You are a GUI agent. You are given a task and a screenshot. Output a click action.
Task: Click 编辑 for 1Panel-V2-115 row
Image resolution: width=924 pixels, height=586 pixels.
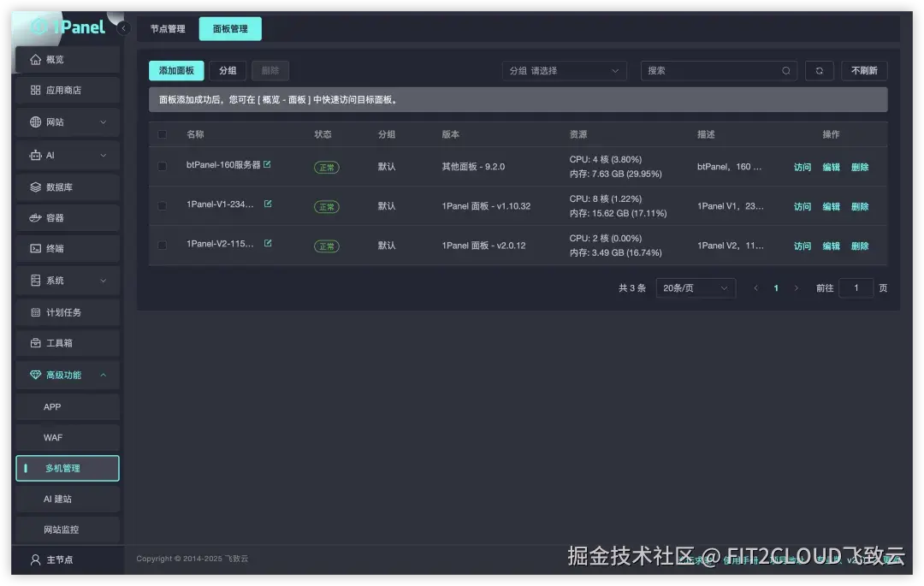point(831,246)
